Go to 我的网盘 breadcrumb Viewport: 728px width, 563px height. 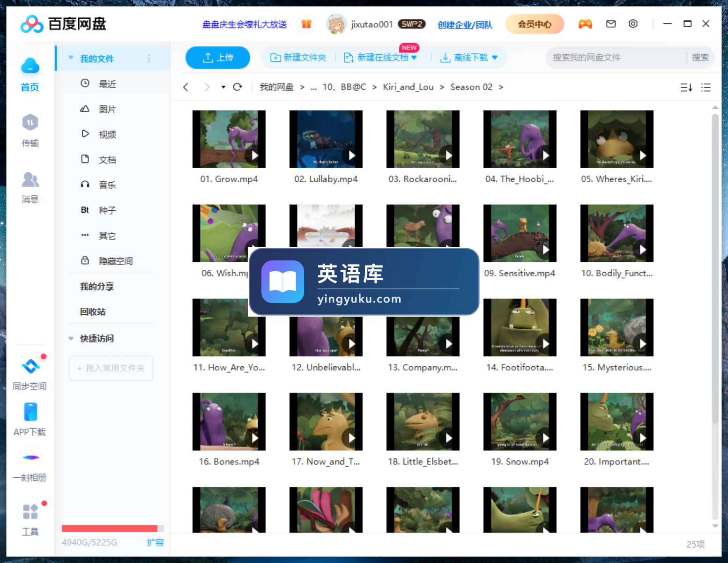coord(276,87)
